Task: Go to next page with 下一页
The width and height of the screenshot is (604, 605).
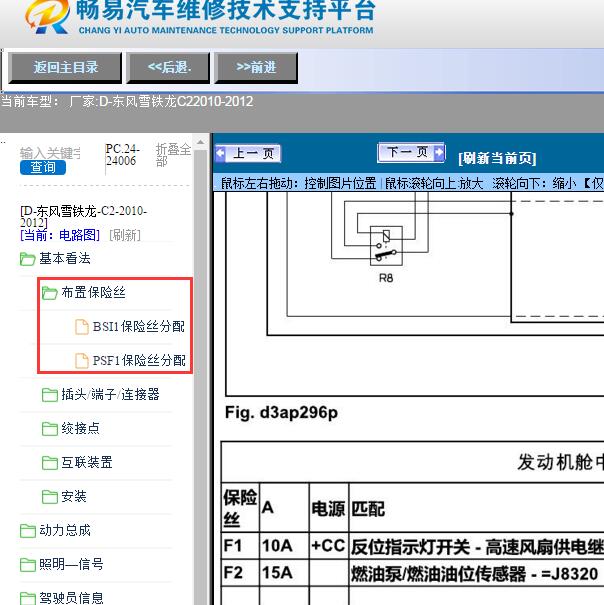Action: [411, 152]
